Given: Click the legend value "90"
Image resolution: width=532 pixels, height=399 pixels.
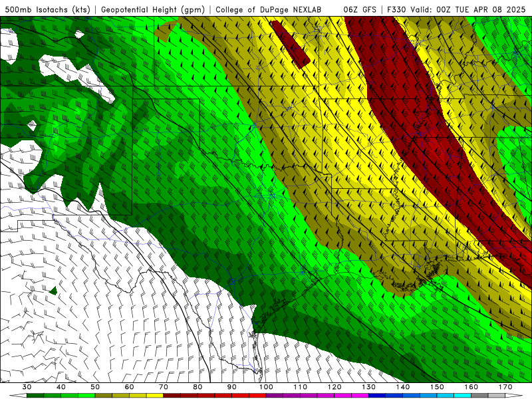Looking at the screenshot, I should click(x=231, y=387).
